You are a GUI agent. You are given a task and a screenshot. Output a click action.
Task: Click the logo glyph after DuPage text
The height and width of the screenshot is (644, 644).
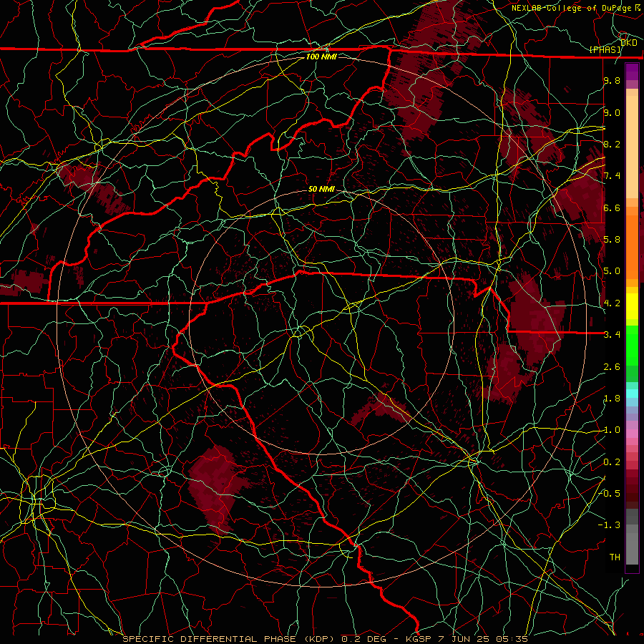637,8
